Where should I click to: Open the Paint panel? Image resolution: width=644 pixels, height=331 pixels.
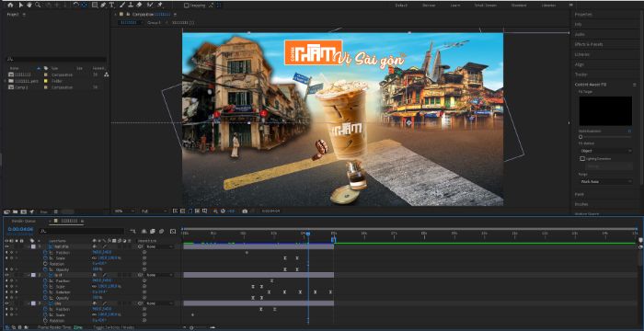tap(579, 194)
